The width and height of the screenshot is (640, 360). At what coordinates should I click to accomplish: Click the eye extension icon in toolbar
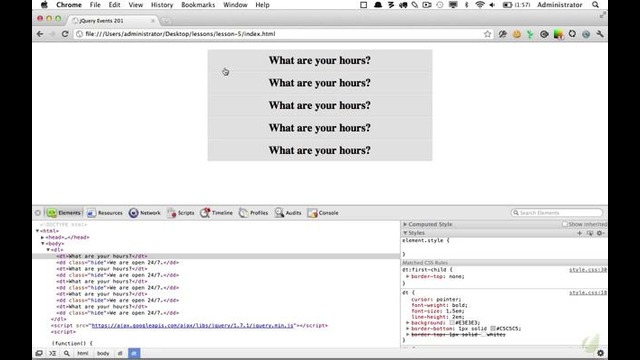pos(544,34)
